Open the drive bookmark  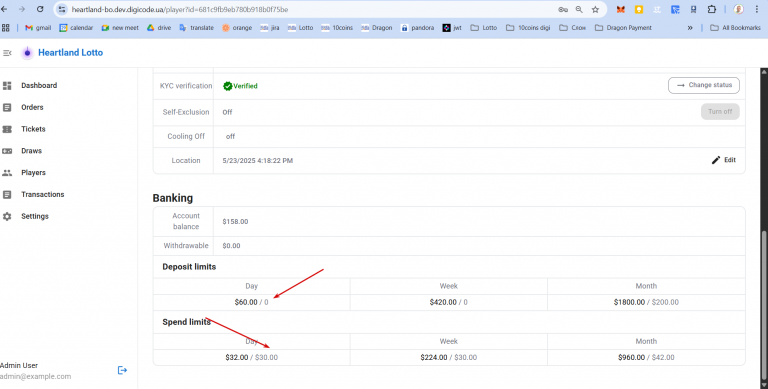click(159, 28)
